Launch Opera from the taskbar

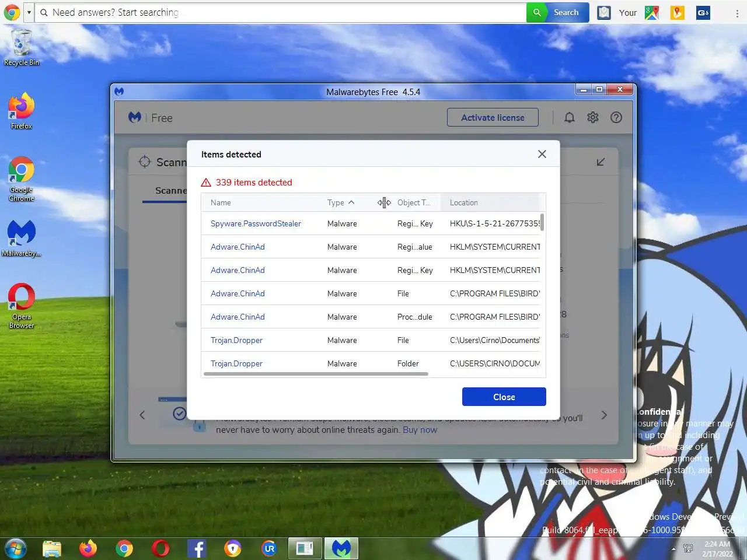[160, 548]
